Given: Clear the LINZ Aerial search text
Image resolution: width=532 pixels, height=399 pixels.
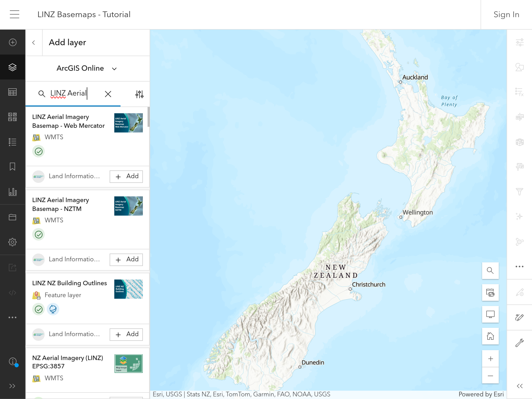Looking at the screenshot, I should (x=108, y=94).
